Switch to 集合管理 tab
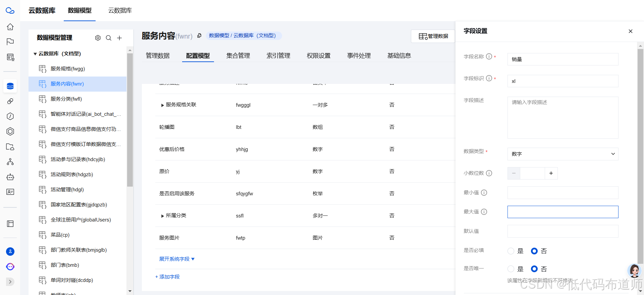644x295 pixels. [x=238, y=56]
